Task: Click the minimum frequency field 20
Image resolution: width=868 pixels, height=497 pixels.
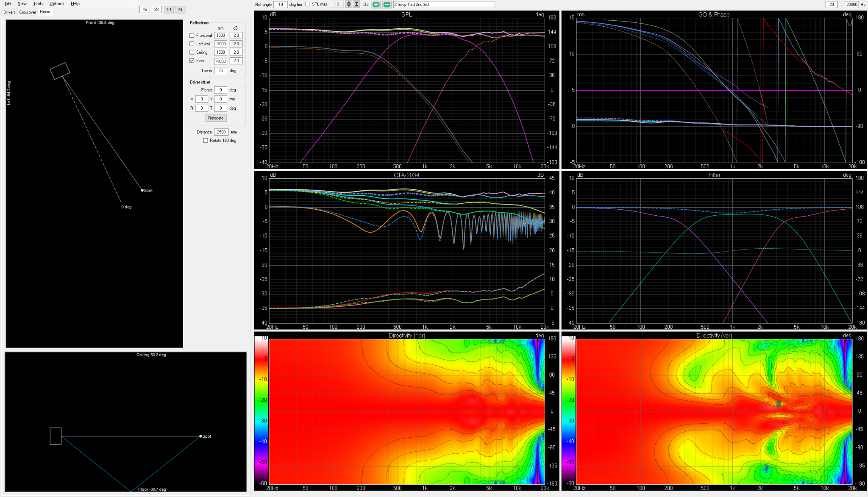Action: pyautogui.click(x=832, y=5)
